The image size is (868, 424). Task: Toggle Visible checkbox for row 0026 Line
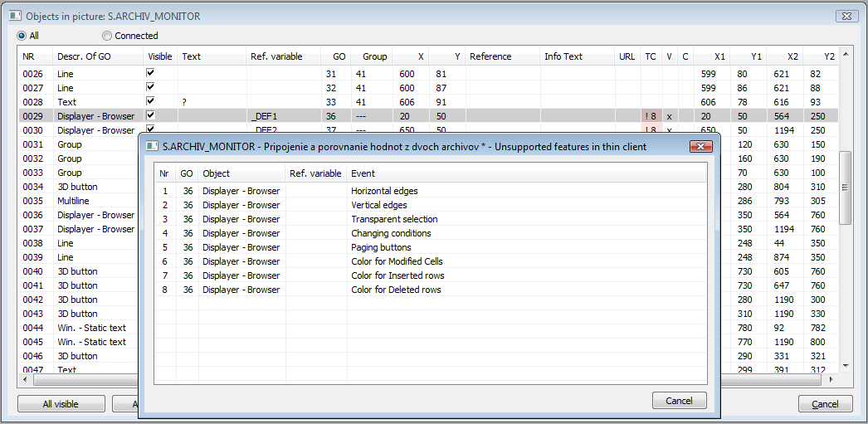coord(150,73)
